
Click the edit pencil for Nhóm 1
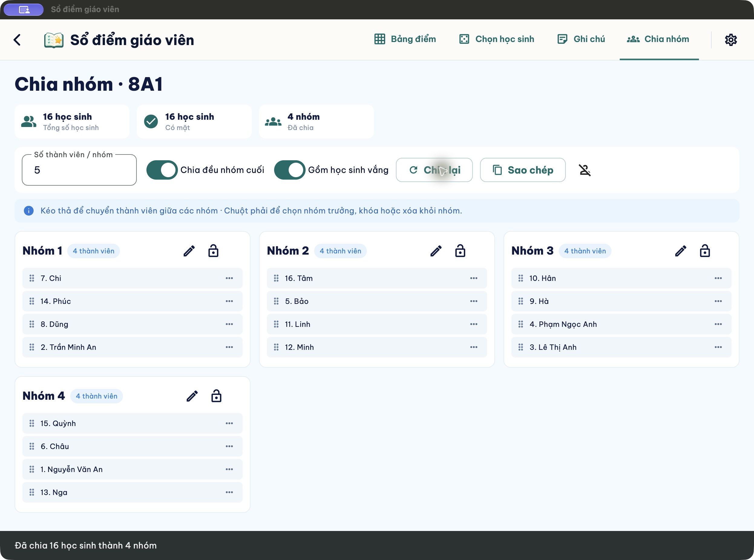tap(189, 251)
